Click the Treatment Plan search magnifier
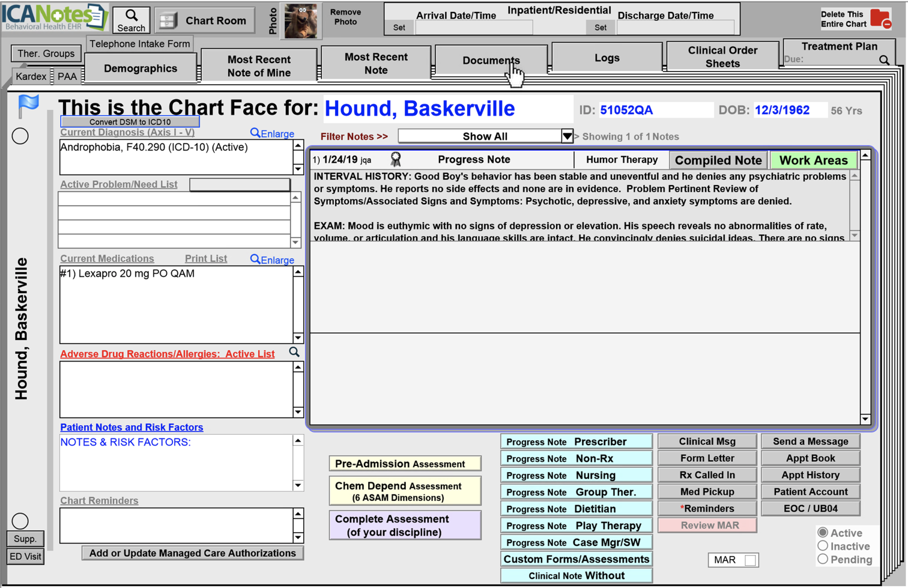This screenshot has height=588, width=908. (884, 60)
